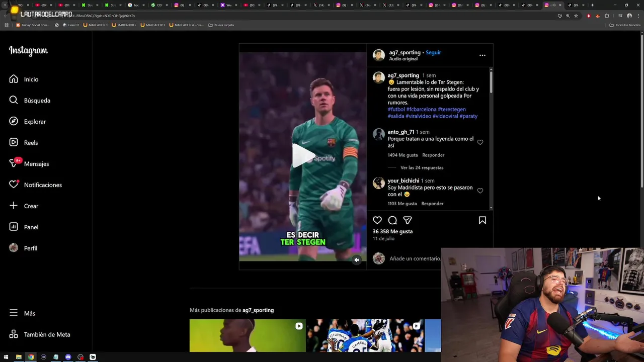Open Todos los favoritos folder
This screenshot has height=362, width=644.
tap(625, 25)
